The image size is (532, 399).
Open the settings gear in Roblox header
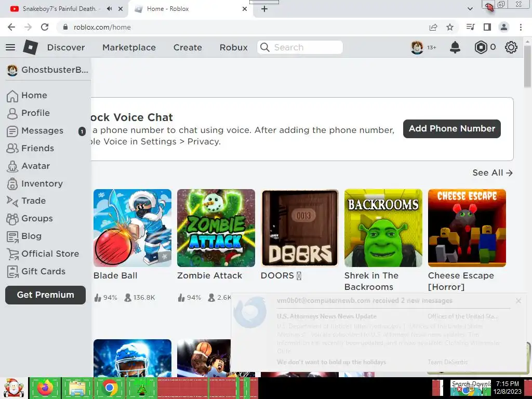click(511, 47)
